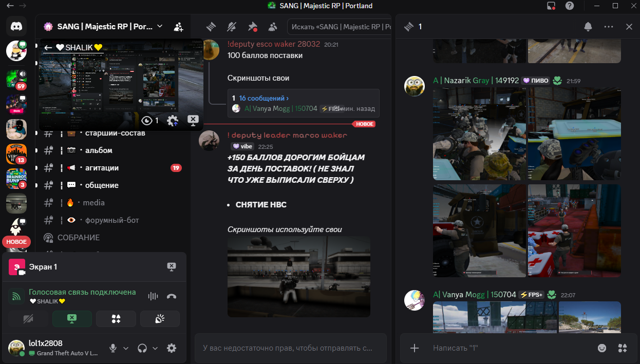Open threads icon in channel header

[211, 26]
